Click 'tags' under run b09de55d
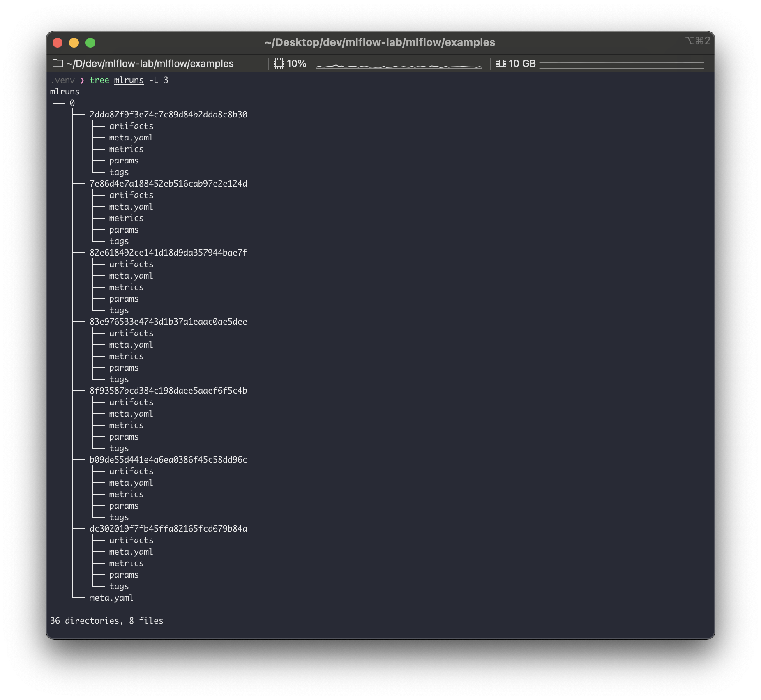 119,517
